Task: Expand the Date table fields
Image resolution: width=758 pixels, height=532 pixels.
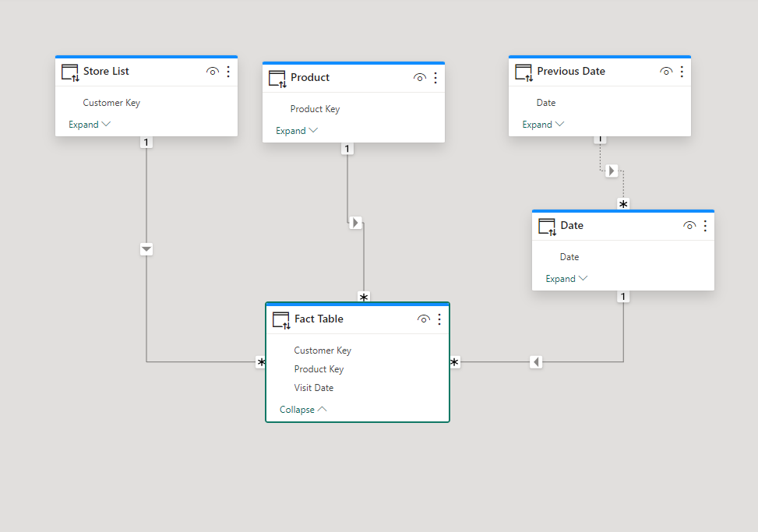Action: (566, 279)
